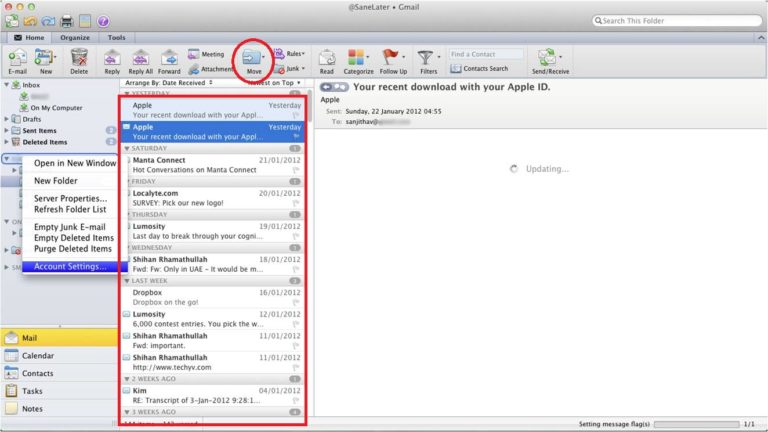Image resolution: width=768 pixels, height=432 pixels.
Task: Expand the Drafts folder
Action: (x=7, y=119)
